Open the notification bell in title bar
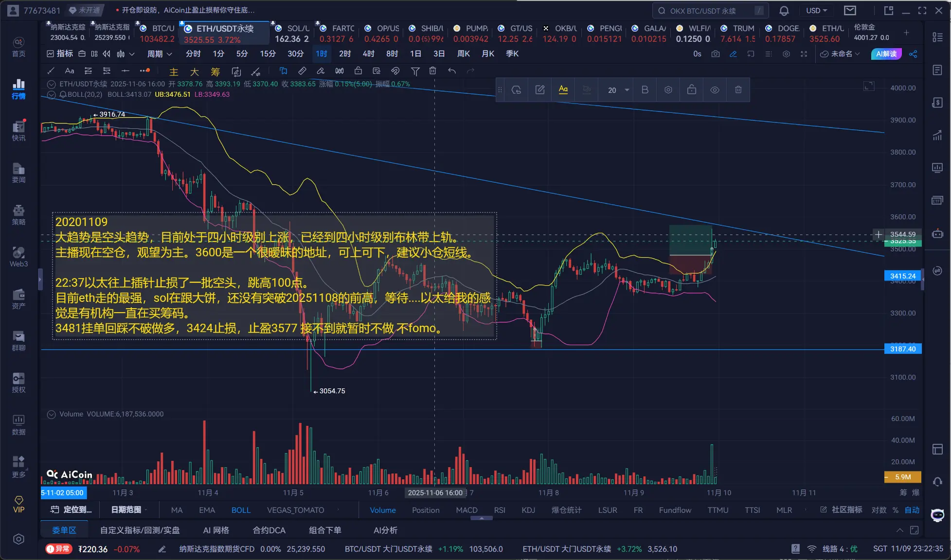The width and height of the screenshot is (951, 560). (x=784, y=11)
